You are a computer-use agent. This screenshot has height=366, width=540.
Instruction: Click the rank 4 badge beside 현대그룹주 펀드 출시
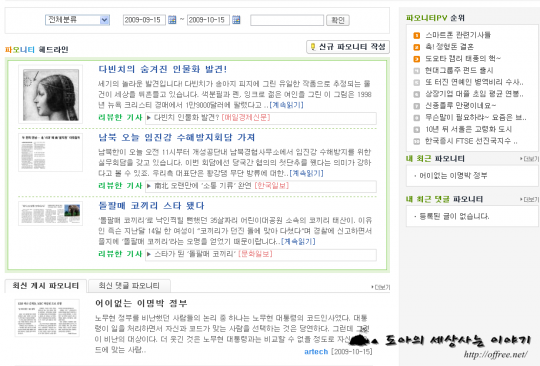(417, 71)
